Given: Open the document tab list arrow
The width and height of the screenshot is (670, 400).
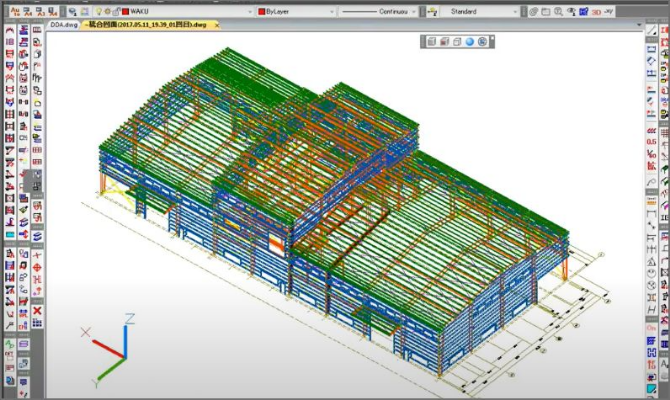Looking at the screenshot, I should pos(639,25).
